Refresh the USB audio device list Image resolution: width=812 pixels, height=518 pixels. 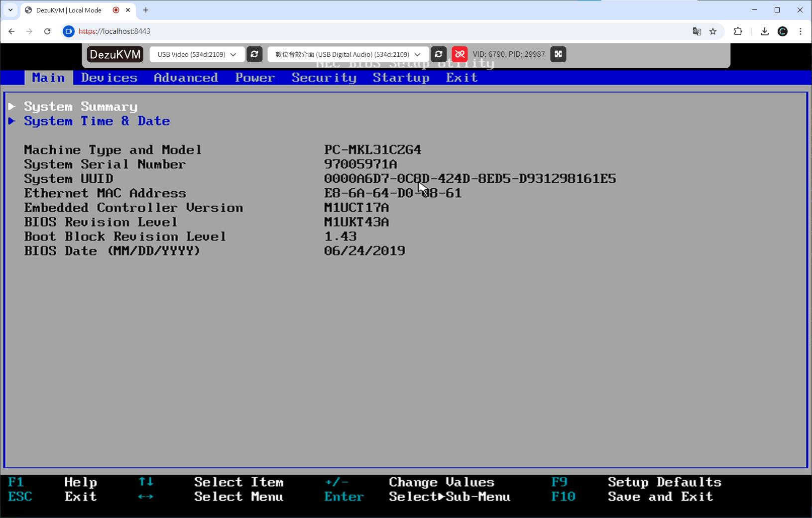(439, 54)
